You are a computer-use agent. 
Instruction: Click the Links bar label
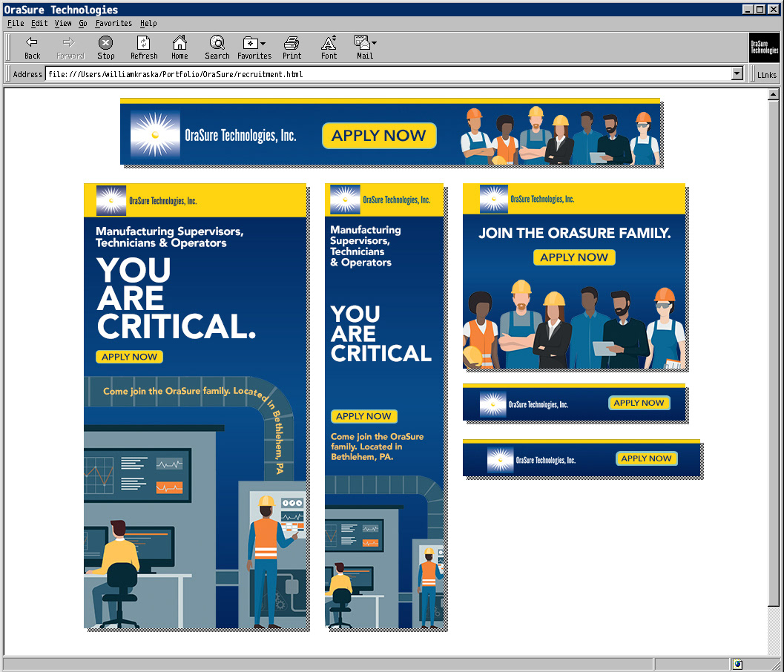click(766, 74)
